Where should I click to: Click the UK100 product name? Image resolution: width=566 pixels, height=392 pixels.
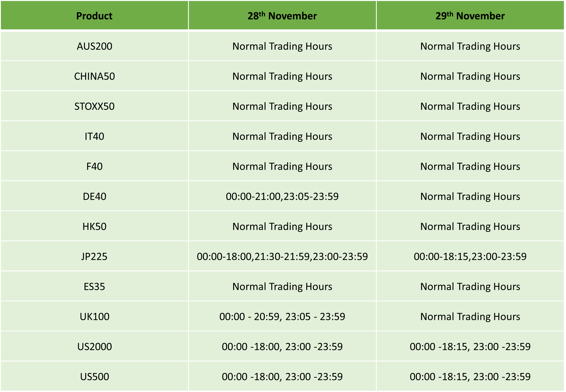pos(94,317)
